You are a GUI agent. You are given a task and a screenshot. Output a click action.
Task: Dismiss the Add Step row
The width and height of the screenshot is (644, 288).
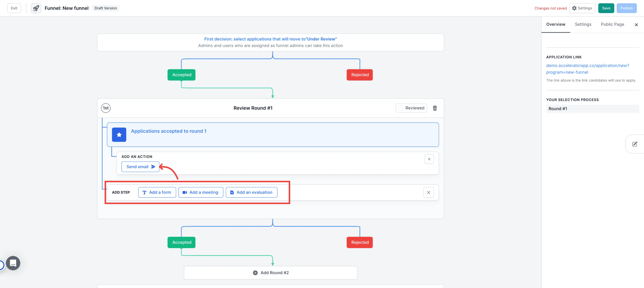(429, 192)
